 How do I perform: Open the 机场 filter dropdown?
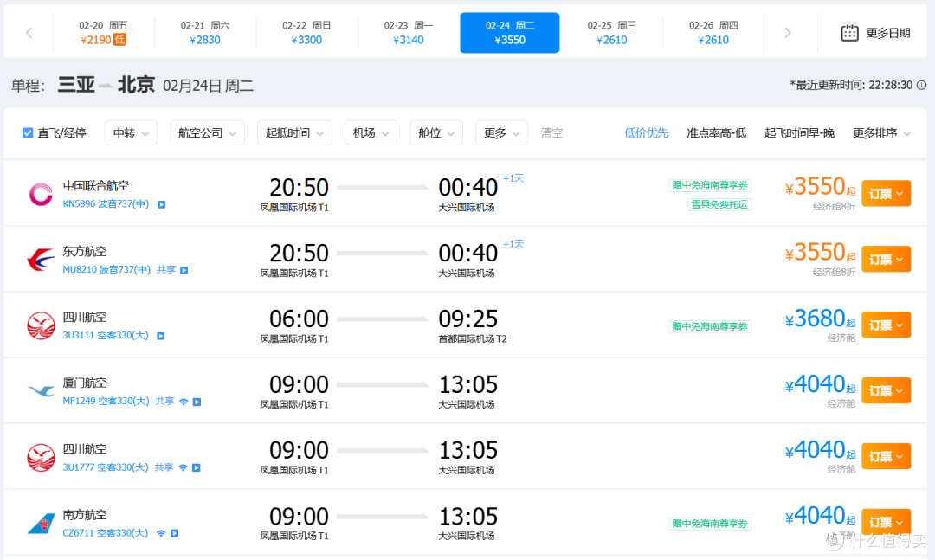click(371, 133)
